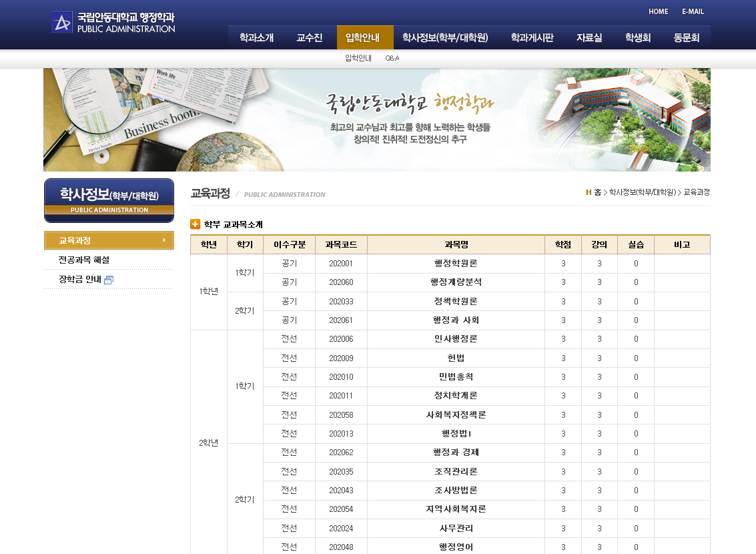Click the 교육과정 breadcrumb item

[697, 192]
